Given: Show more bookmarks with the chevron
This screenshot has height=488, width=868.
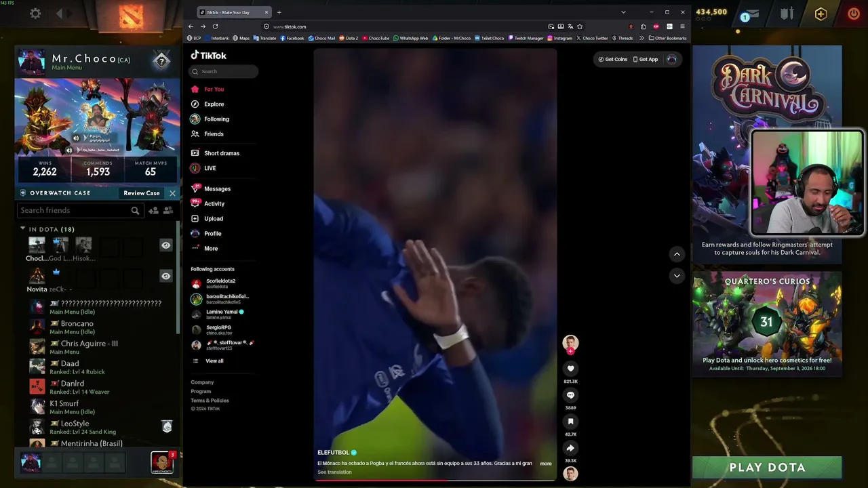Looking at the screenshot, I should pyautogui.click(x=642, y=38).
